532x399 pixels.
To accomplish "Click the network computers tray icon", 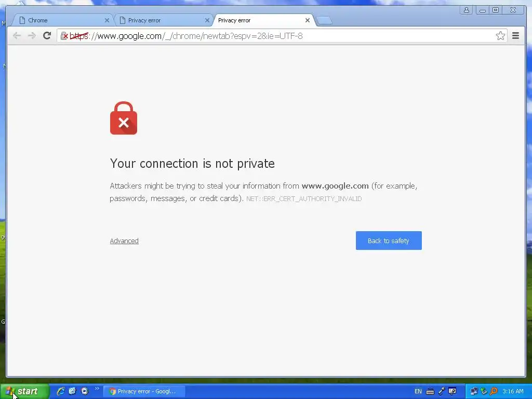I will pos(474,391).
